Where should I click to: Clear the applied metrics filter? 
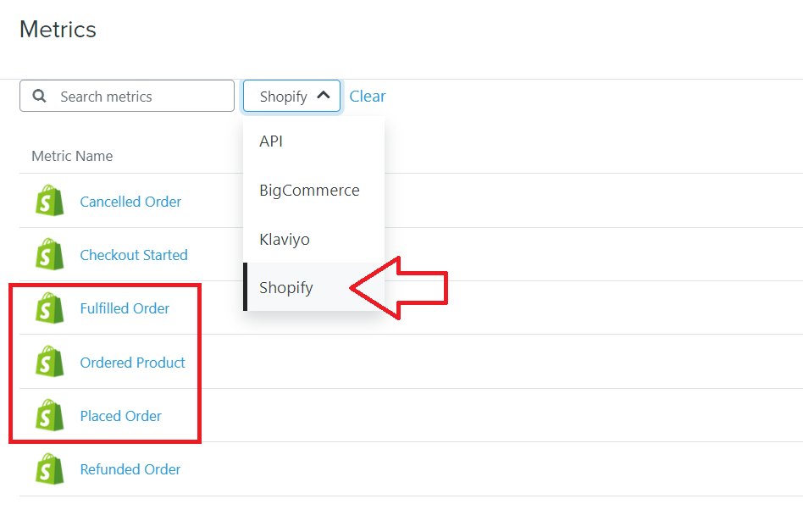[367, 97]
